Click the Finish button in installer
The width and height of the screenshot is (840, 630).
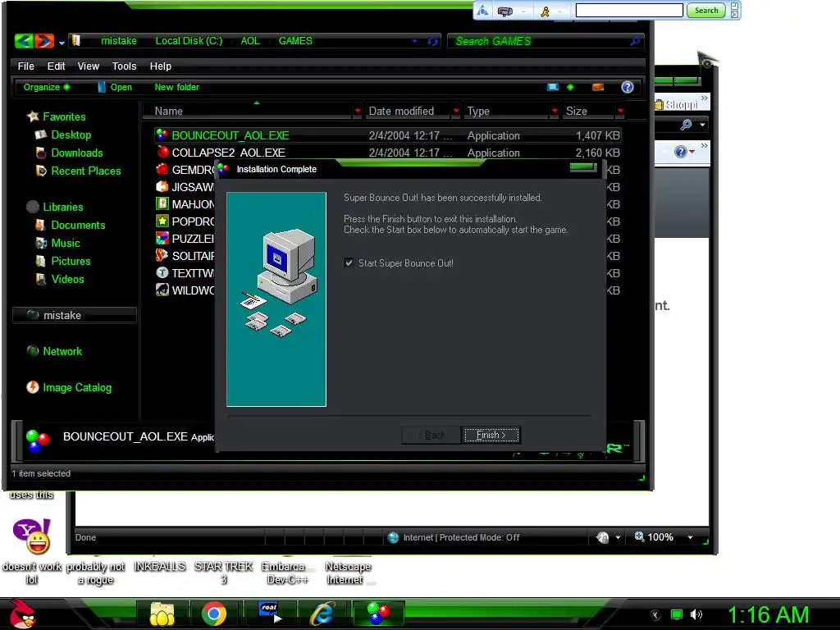pyautogui.click(x=491, y=435)
